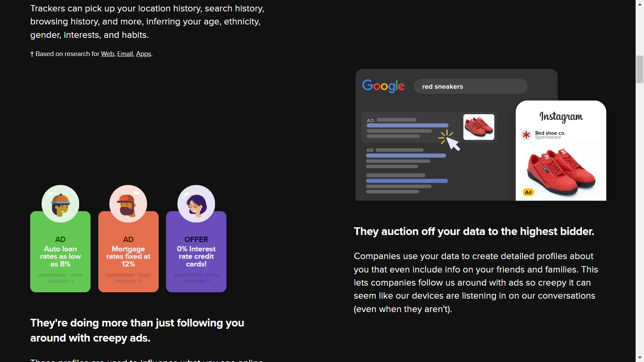Click the green avatar with cap

coord(60,204)
